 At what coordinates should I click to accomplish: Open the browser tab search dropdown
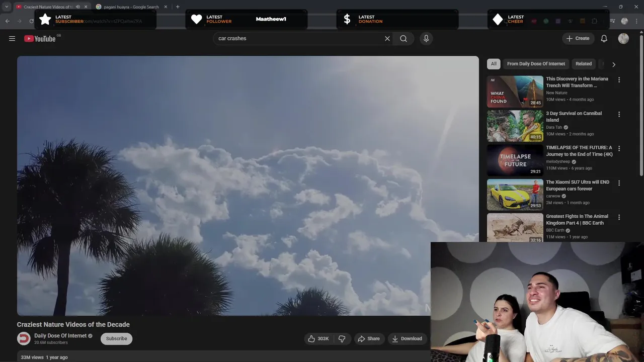coord(7,7)
